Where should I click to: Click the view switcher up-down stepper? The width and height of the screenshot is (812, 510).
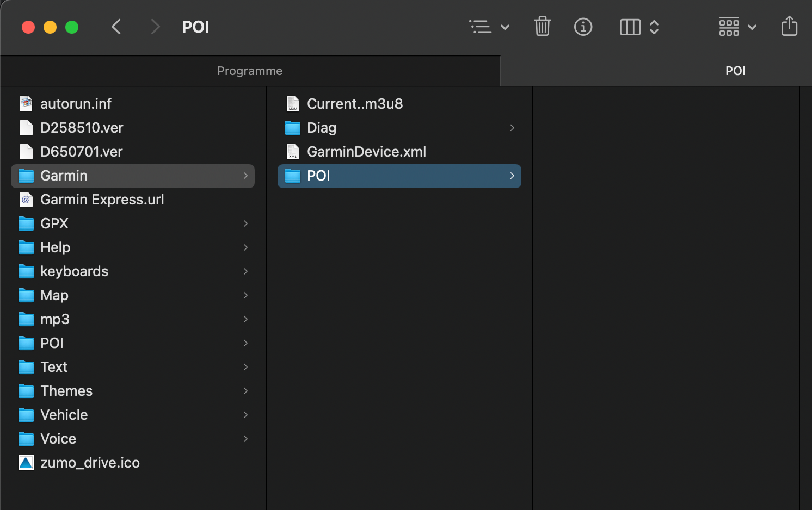click(x=654, y=27)
